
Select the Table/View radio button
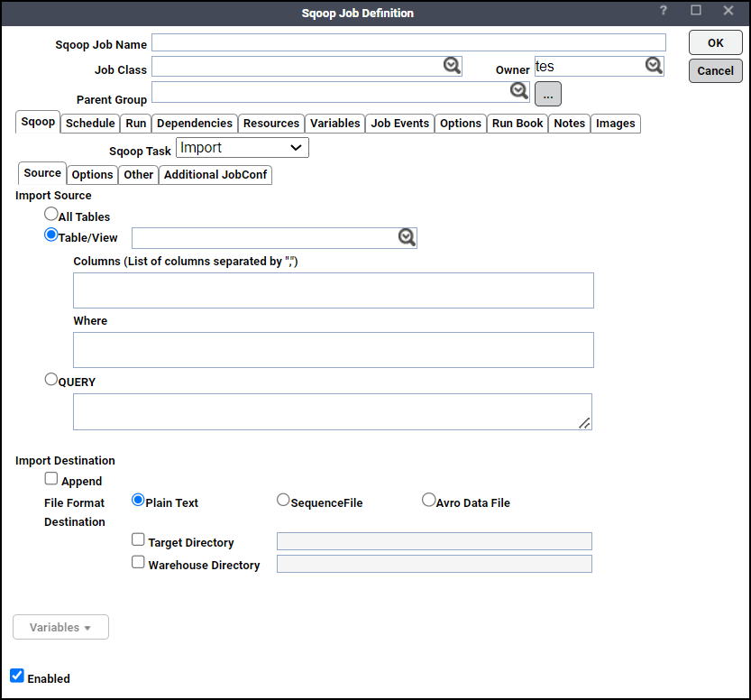click(x=50, y=235)
